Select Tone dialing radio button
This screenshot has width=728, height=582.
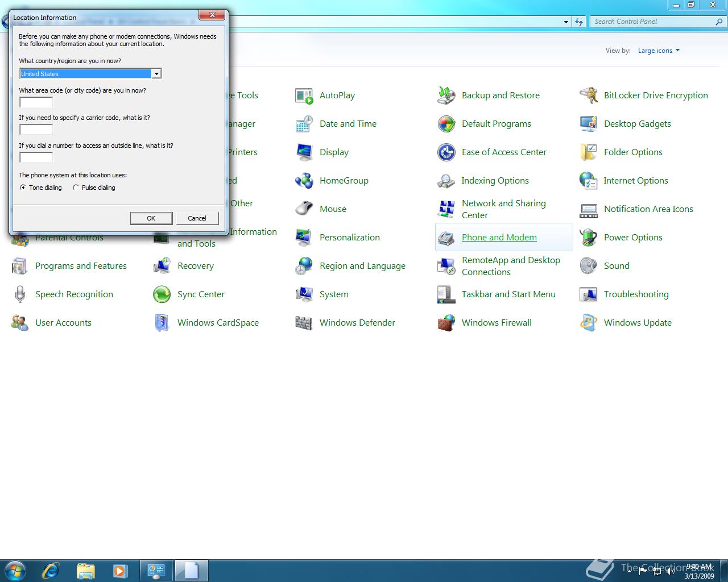(23, 188)
